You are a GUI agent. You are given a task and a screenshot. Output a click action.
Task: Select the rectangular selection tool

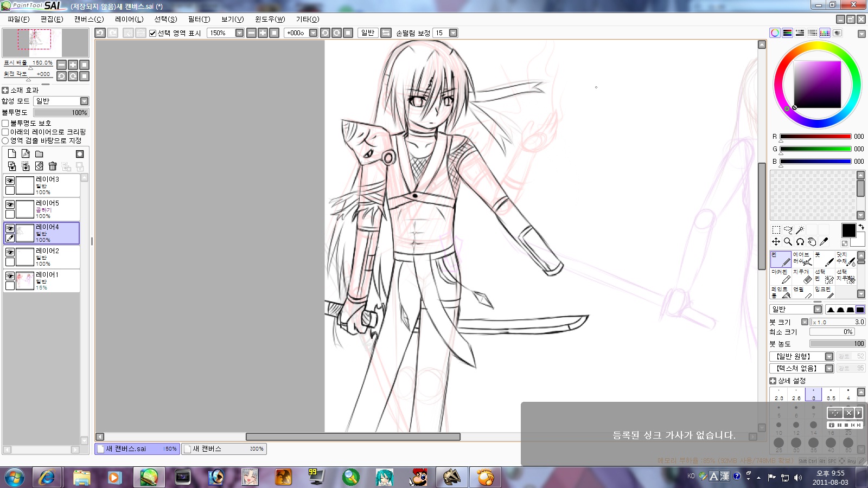776,230
